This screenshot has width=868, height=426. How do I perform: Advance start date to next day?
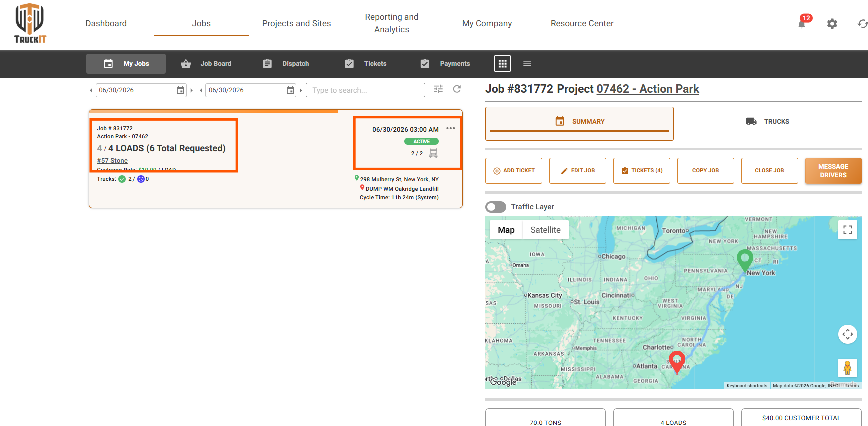point(192,90)
